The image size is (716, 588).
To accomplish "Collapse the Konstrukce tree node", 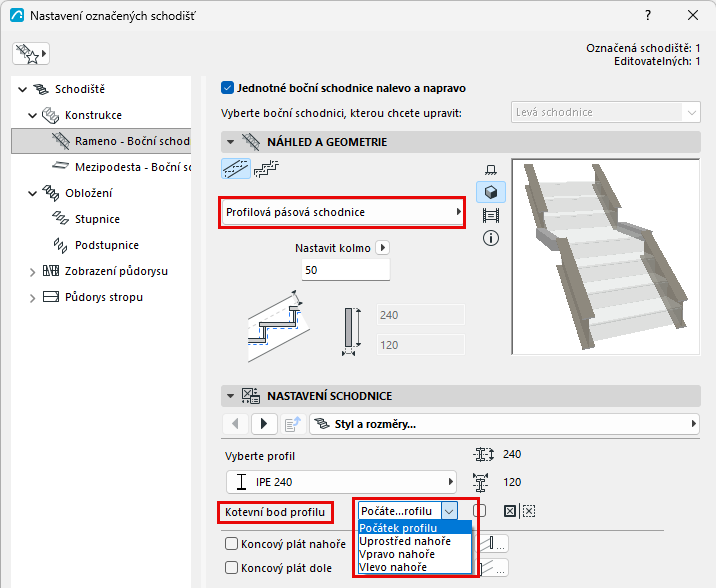I will tap(32, 116).
